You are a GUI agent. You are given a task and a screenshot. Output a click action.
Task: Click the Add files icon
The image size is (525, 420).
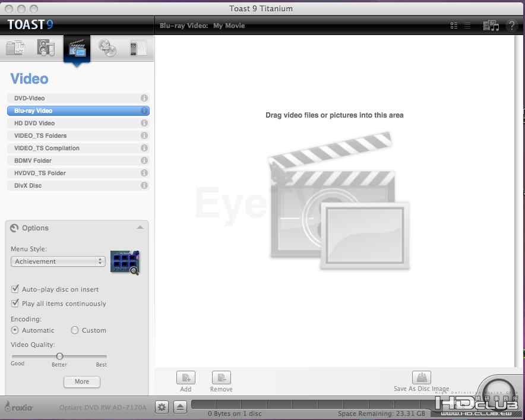[186, 378]
